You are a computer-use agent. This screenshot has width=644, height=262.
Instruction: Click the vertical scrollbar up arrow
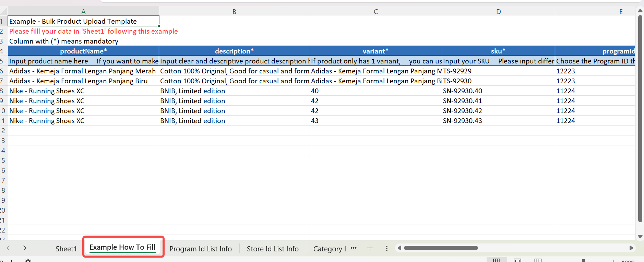pyautogui.click(x=640, y=11)
